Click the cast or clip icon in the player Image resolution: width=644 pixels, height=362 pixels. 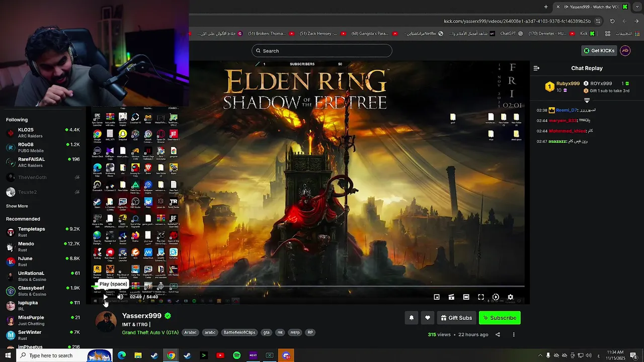[x=451, y=297]
